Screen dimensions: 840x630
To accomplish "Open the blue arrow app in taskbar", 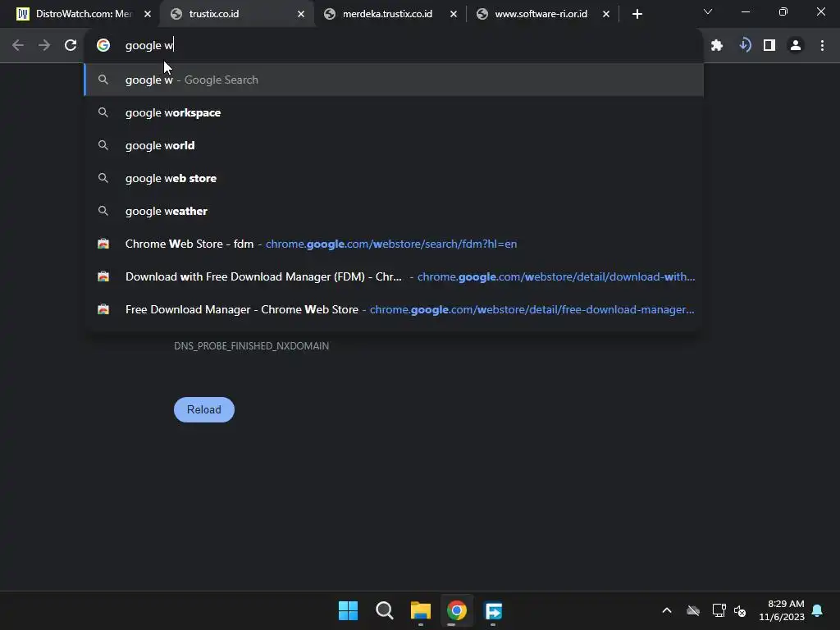I will 493,610.
